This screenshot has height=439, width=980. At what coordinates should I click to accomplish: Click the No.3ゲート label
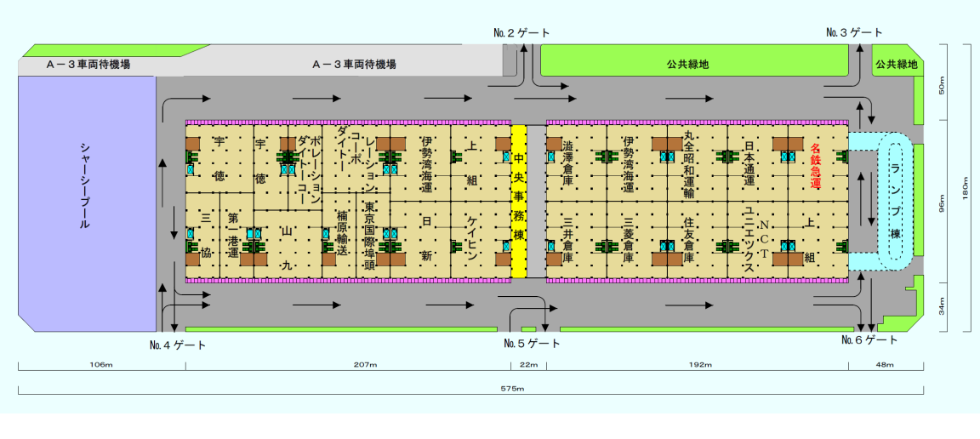854,32
